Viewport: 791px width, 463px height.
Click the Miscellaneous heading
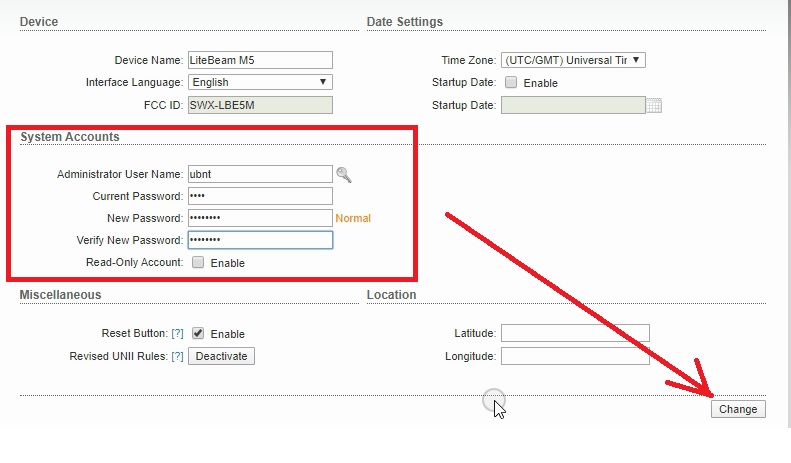[60, 295]
